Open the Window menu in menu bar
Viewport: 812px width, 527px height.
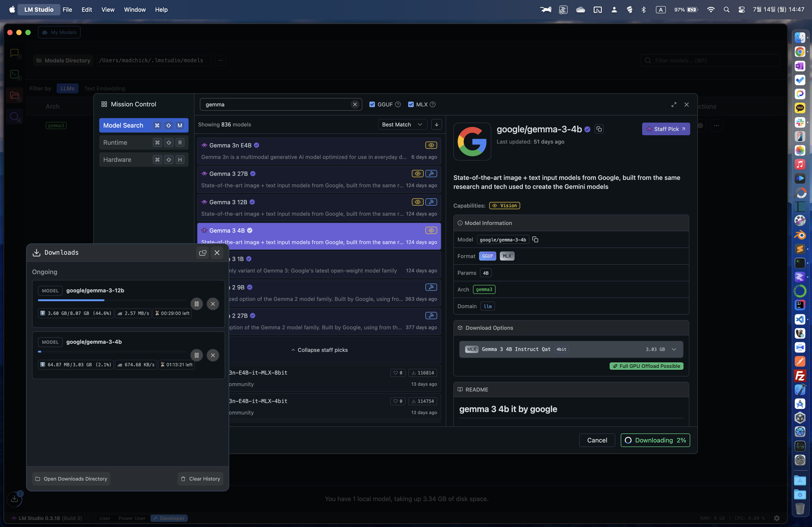tap(134, 9)
